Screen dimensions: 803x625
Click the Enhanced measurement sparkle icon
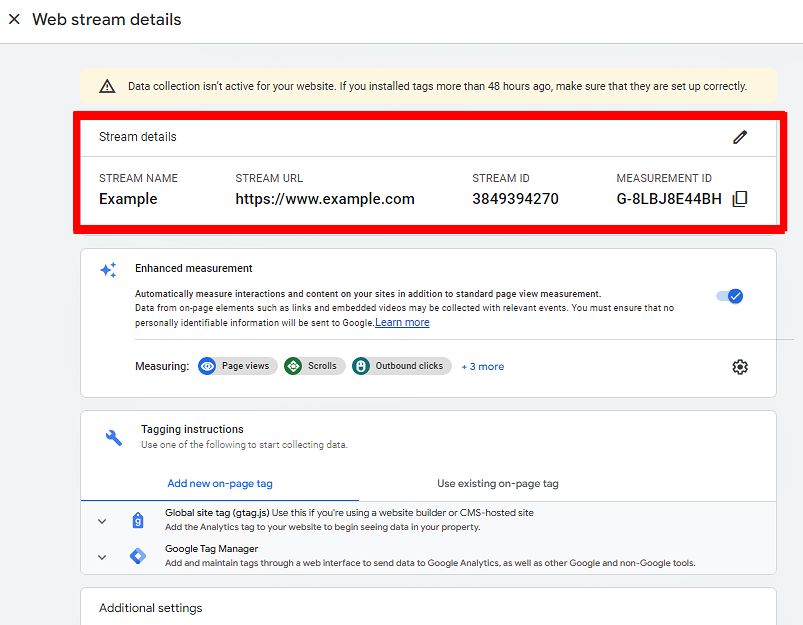point(109,269)
